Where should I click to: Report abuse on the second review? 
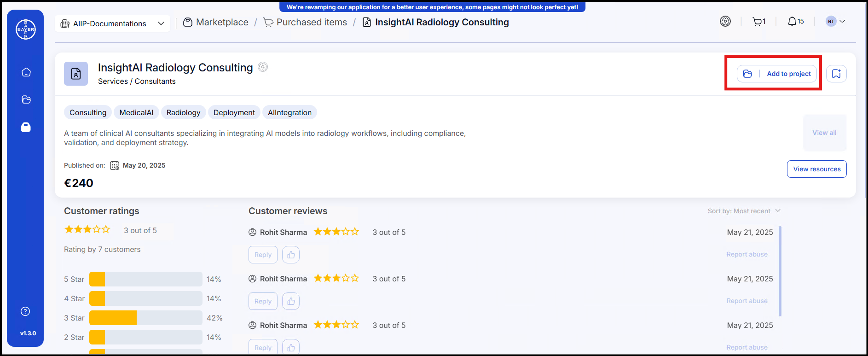[x=747, y=301]
